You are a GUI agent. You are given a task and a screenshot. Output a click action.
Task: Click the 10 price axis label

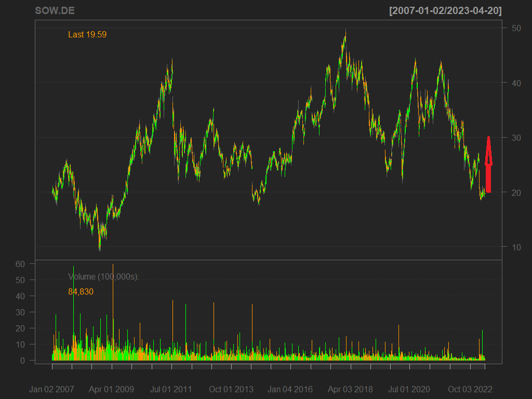point(516,247)
